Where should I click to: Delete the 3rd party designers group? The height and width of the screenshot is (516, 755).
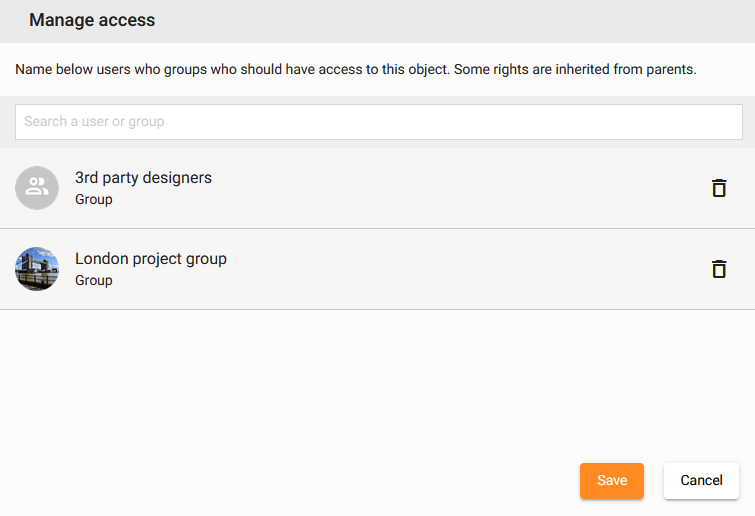coord(718,188)
